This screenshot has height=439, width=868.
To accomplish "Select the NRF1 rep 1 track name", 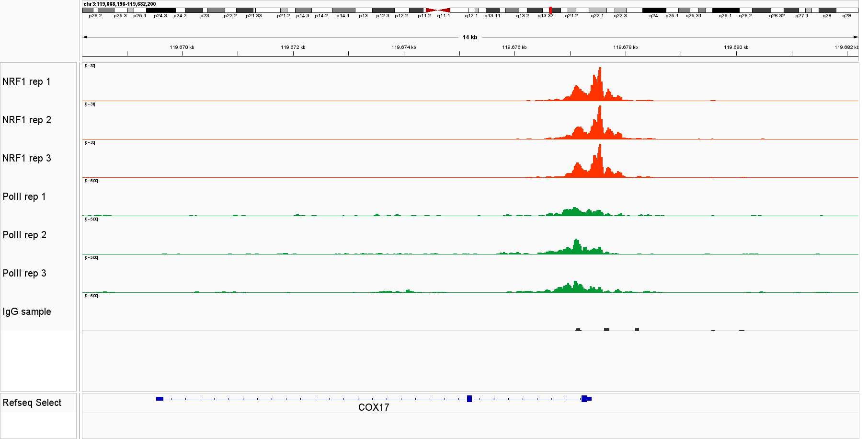I will (x=26, y=81).
